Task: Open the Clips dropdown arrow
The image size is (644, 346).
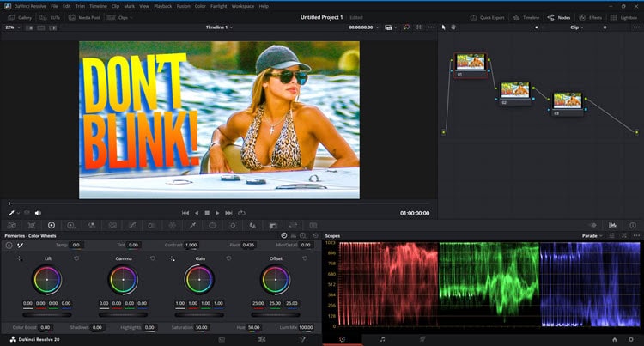Action: tap(131, 18)
